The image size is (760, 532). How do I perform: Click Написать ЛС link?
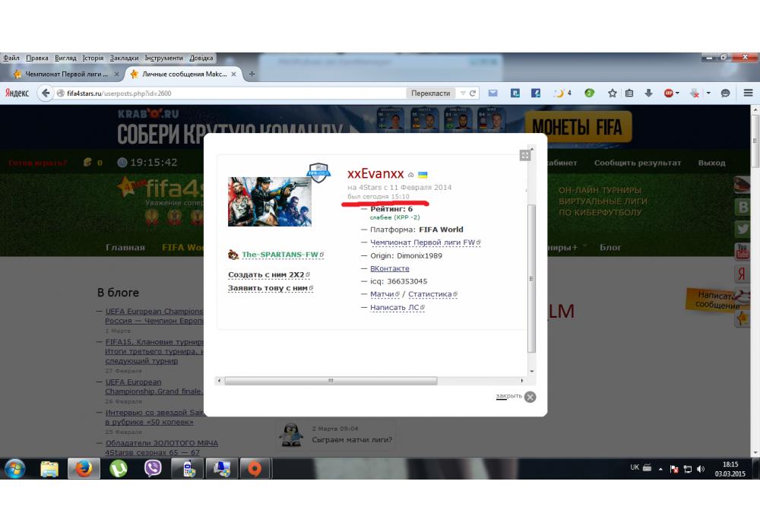pos(397,307)
